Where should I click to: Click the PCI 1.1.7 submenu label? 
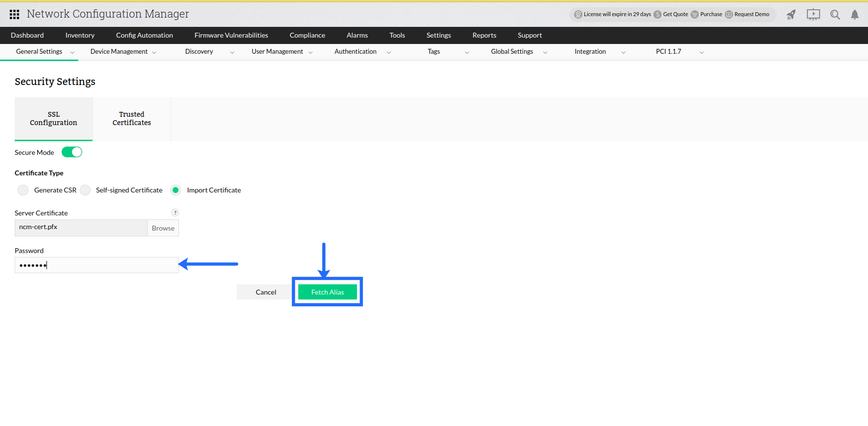(x=668, y=51)
